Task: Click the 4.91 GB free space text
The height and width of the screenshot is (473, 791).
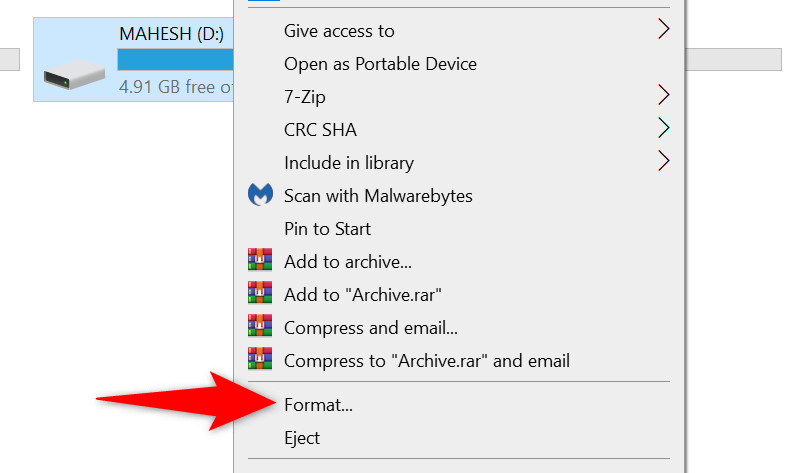Action: point(175,87)
